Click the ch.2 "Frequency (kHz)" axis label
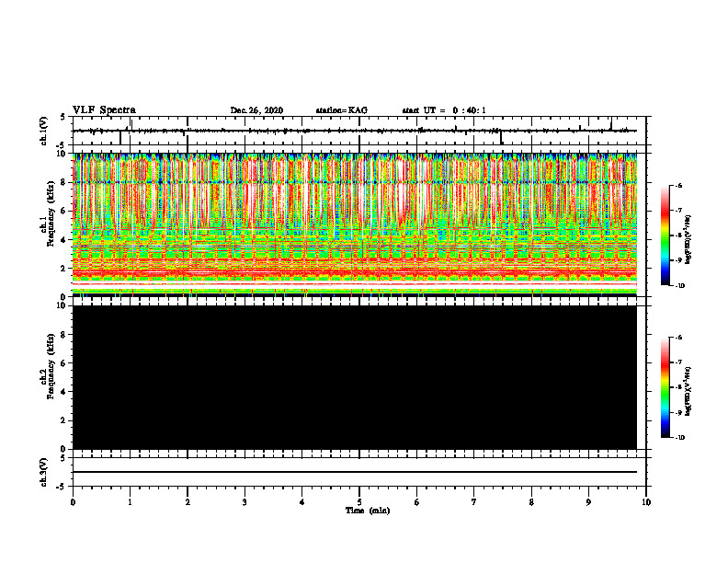 (51, 366)
